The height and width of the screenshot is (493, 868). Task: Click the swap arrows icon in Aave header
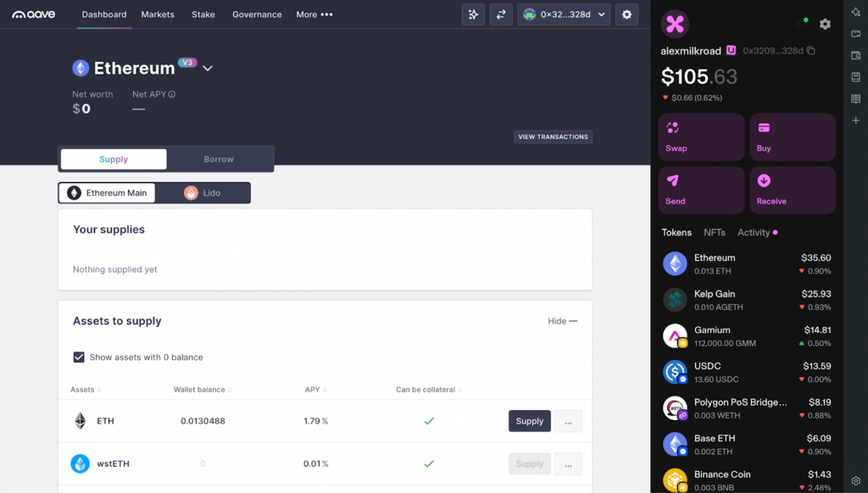coord(501,14)
